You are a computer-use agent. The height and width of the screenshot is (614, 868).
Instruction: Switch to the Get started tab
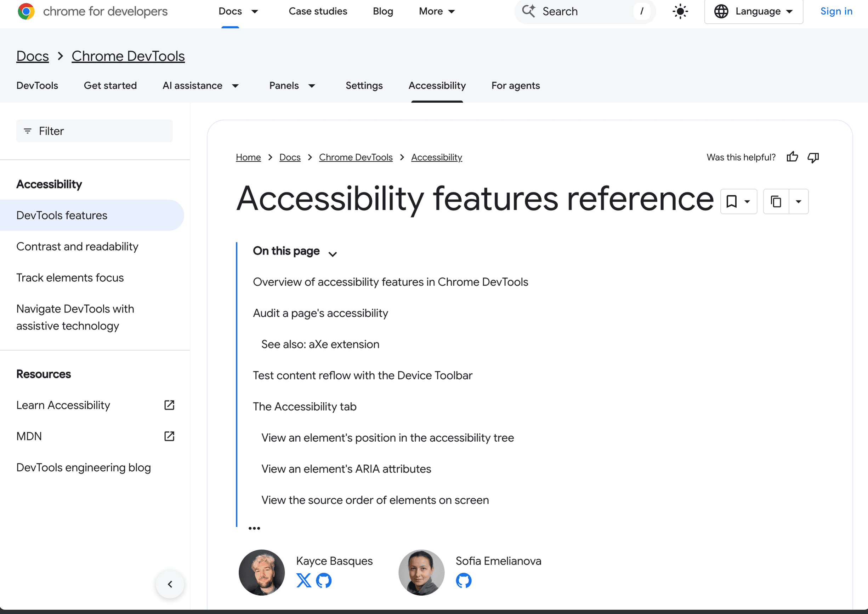point(110,85)
